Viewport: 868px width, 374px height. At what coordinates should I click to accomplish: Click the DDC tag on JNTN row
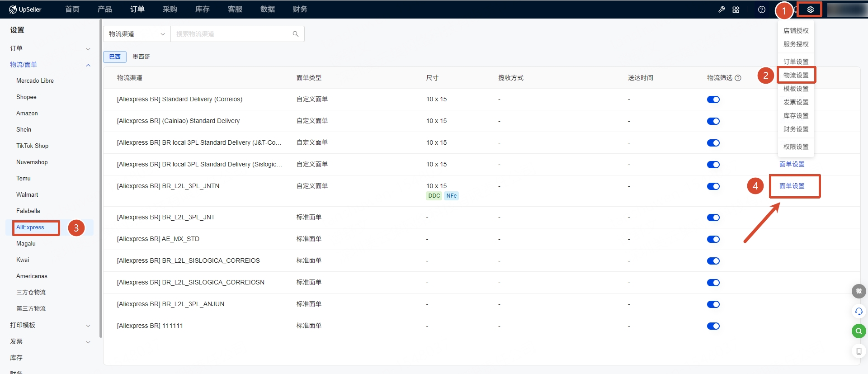coord(434,196)
